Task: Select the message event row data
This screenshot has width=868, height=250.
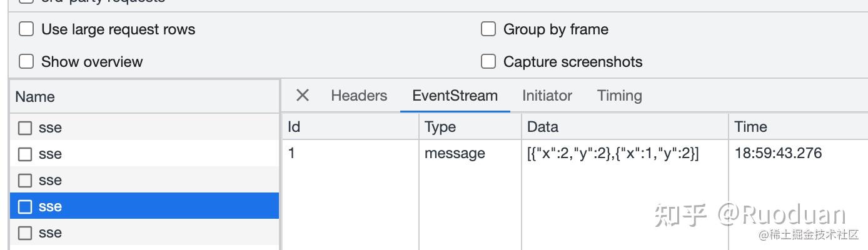Action: [613, 153]
